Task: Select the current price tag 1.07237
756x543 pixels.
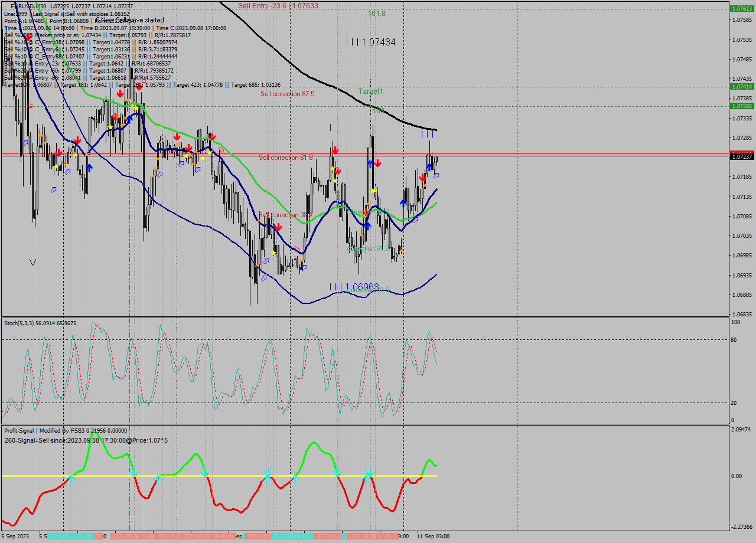Action: 741,156
